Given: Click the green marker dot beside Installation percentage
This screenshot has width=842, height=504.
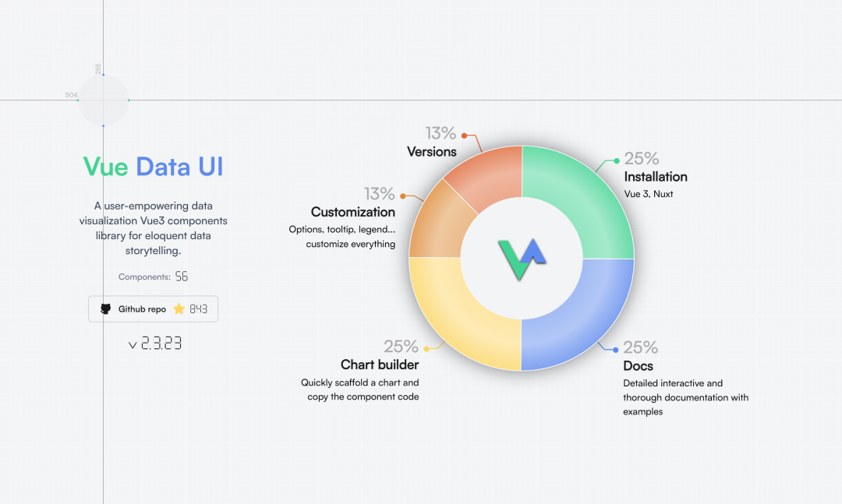Looking at the screenshot, I should (x=617, y=160).
